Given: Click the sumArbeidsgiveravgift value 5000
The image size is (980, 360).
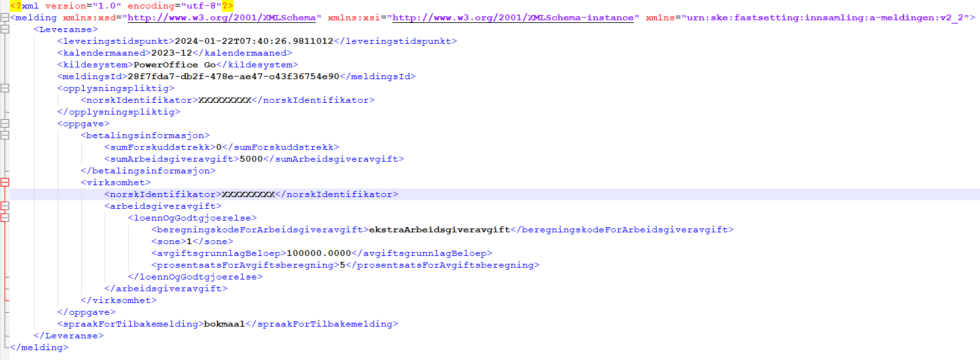Looking at the screenshot, I should pyautogui.click(x=252, y=159).
